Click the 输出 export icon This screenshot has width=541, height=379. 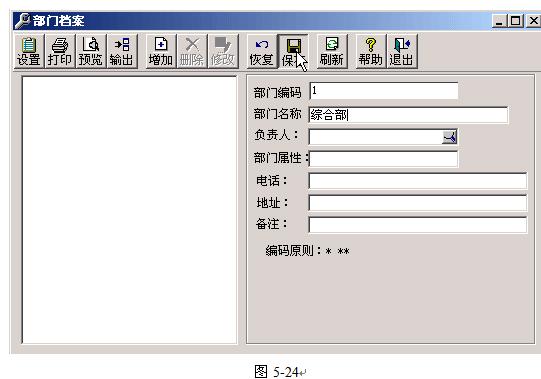[x=122, y=51]
